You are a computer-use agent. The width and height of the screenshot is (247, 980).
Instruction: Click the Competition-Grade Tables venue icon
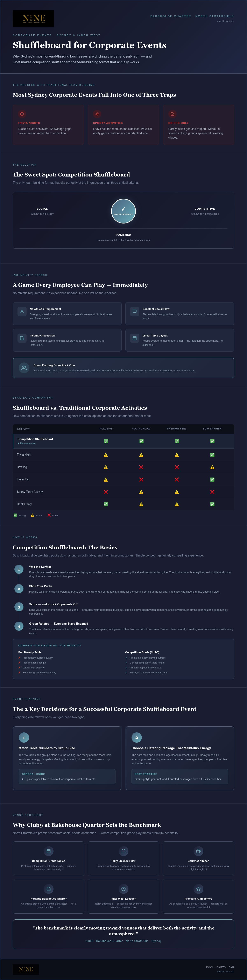pyautogui.click(x=49, y=851)
